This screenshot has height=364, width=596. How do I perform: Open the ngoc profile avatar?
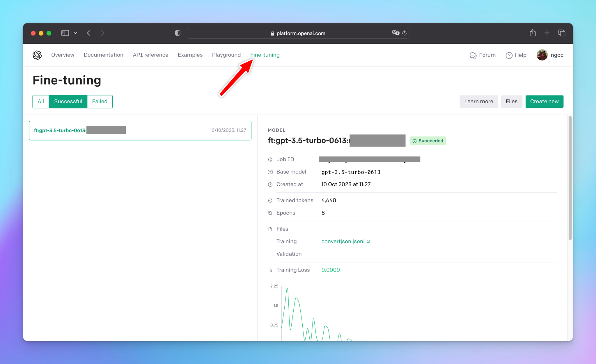(x=542, y=55)
